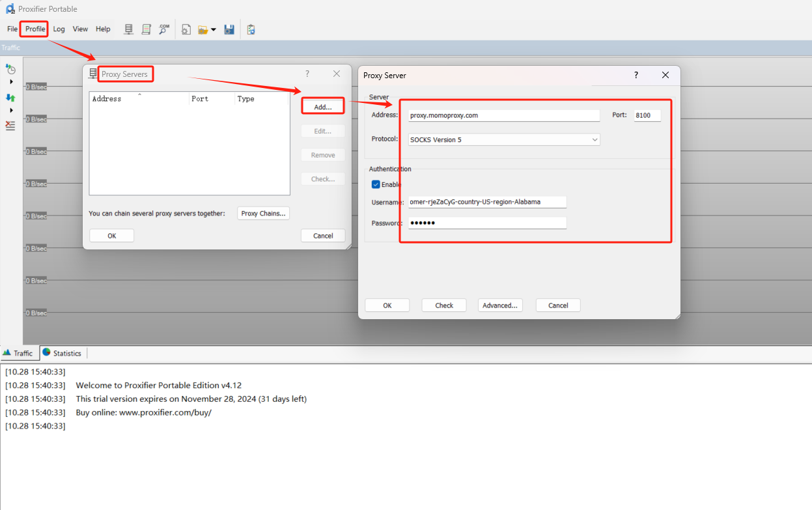Expand the arrow below the blue-green arrows icon

[x=11, y=110]
